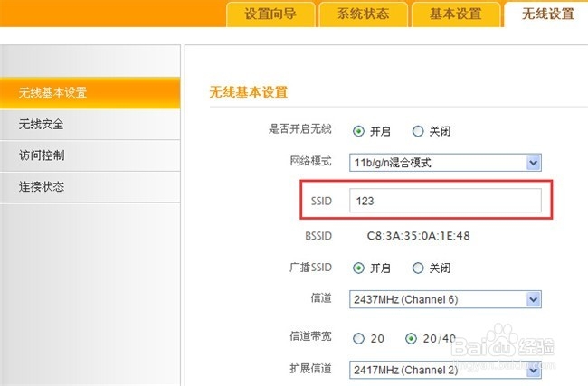Select the 20/40 channel bandwidth radio
588x386 pixels.
[x=411, y=338]
